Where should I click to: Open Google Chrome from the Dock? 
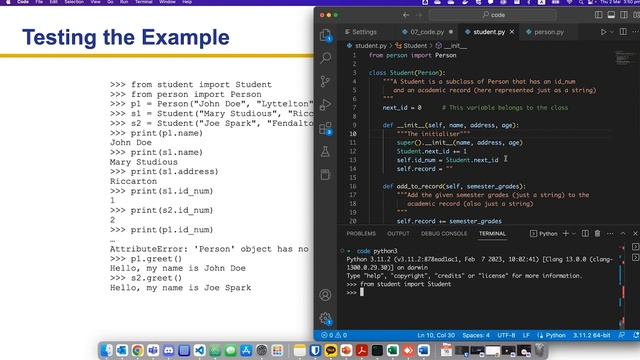[137, 350]
